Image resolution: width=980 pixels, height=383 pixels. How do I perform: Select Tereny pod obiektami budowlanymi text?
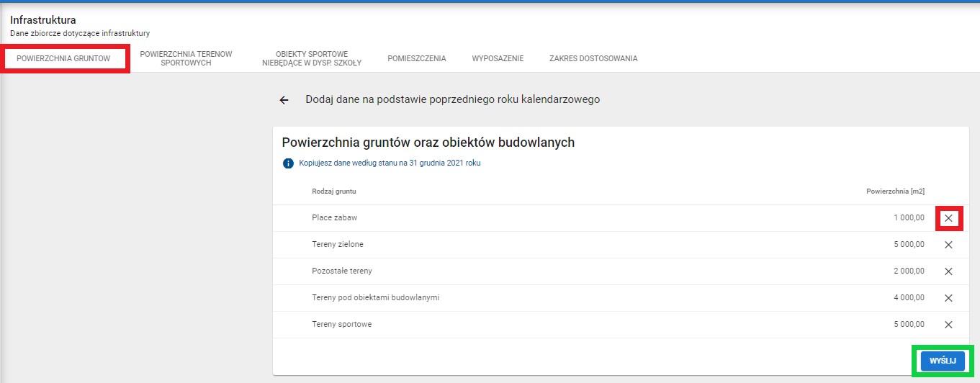pos(376,297)
